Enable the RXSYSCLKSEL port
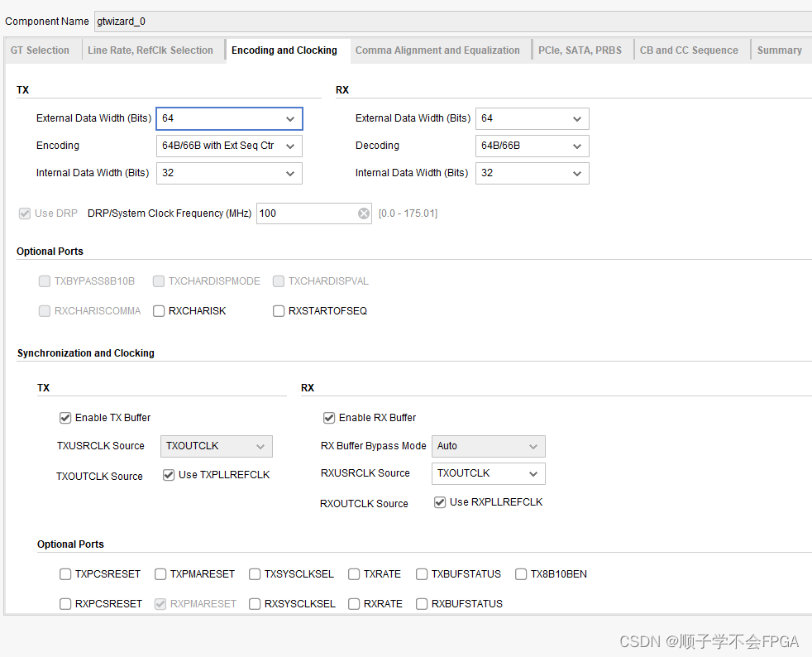The width and height of the screenshot is (812, 657). 255,604
